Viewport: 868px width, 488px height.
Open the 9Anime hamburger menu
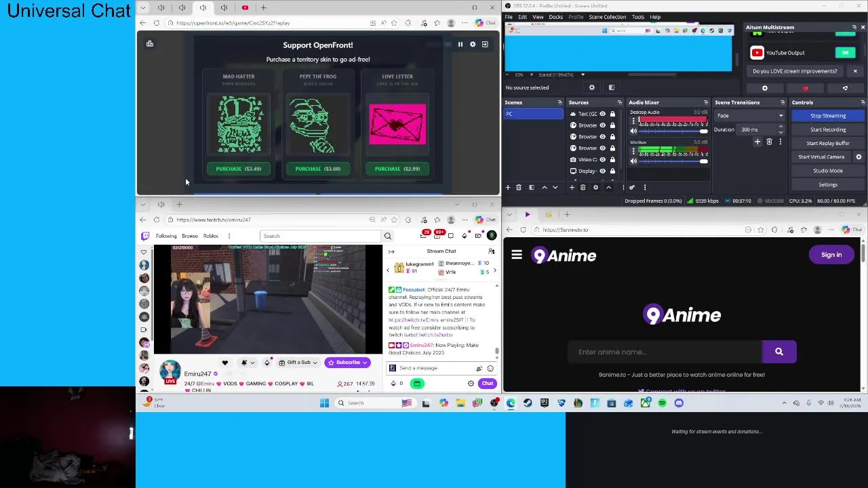coord(517,256)
